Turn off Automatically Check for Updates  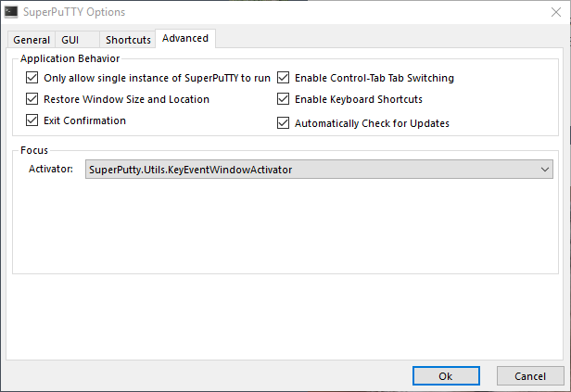point(284,122)
